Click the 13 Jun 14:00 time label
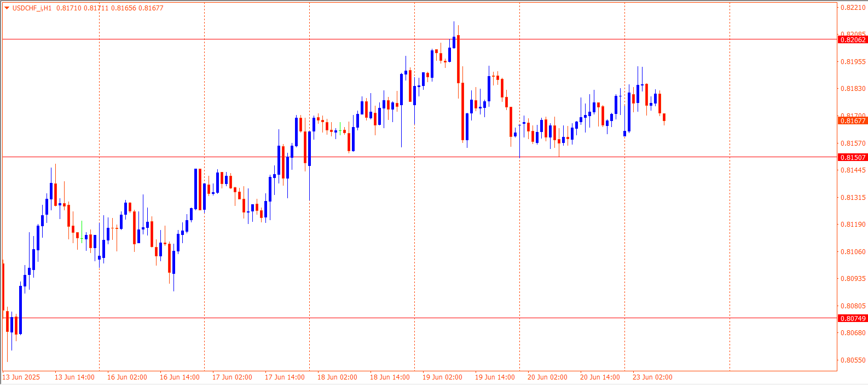The width and height of the screenshot is (868, 385). coord(74,377)
